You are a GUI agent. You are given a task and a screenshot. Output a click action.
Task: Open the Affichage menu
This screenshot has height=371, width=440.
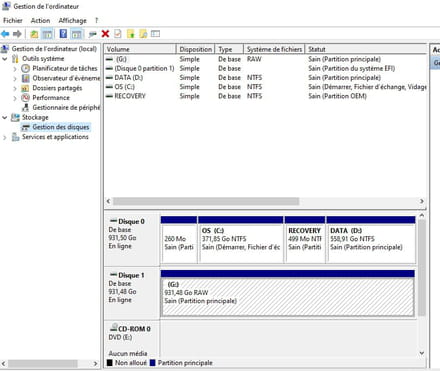tap(72, 21)
